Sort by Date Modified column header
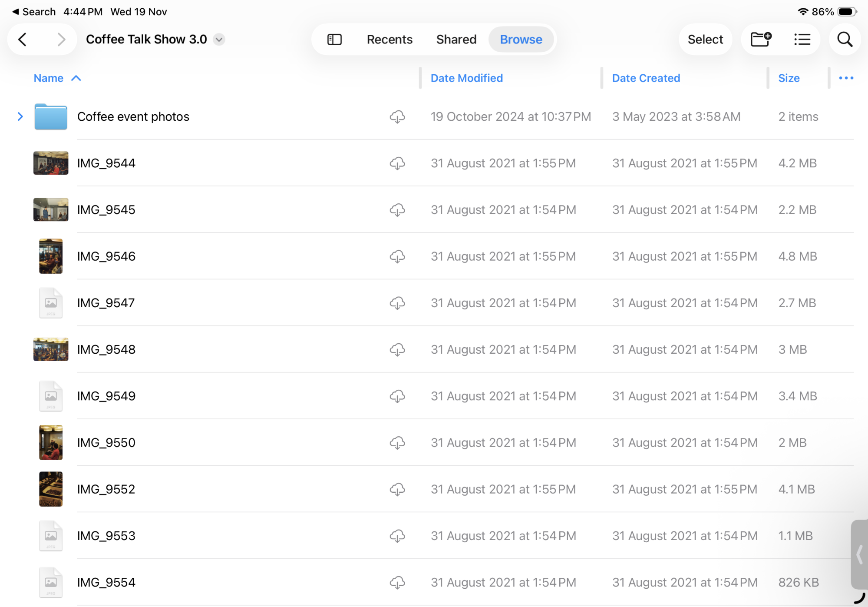868x607 pixels. [467, 78]
